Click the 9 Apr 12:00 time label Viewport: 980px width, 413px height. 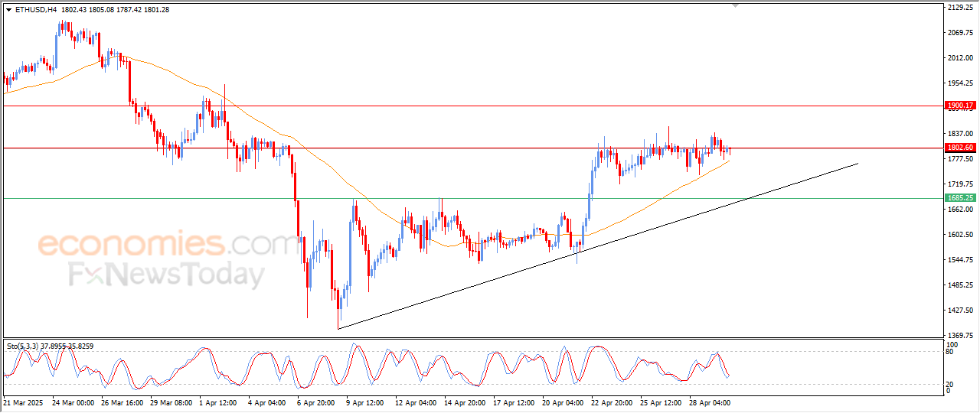pos(367,402)
